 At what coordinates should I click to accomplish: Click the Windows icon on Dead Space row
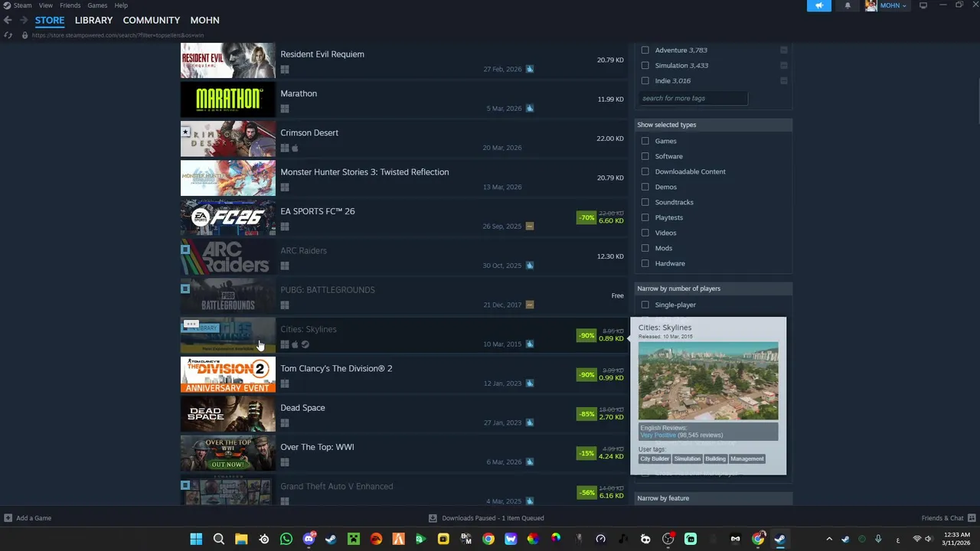point(285,423)
